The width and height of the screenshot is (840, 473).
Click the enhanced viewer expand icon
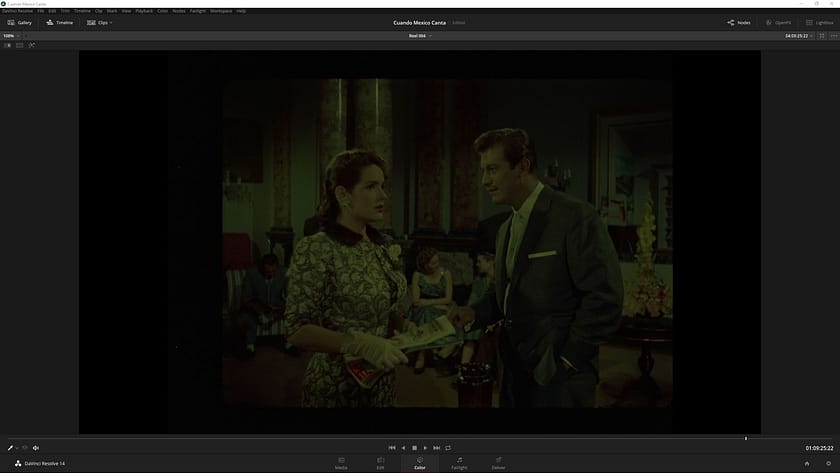(x=822, y=36)
